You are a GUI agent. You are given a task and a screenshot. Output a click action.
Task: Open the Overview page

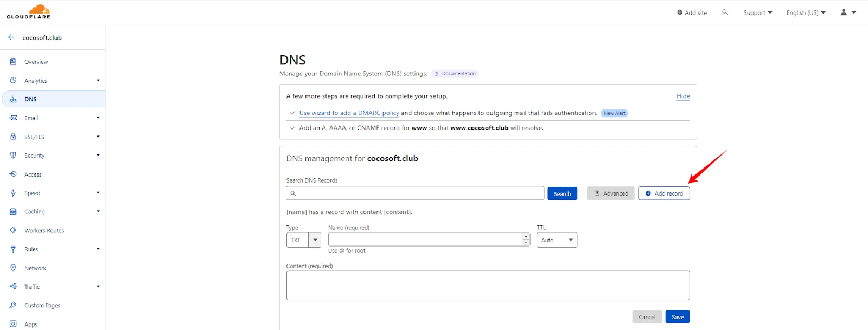(36, 62)
